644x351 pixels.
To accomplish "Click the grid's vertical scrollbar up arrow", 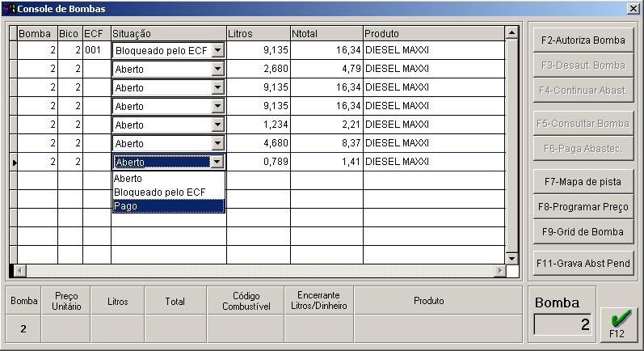I will (x=511, y=32).
